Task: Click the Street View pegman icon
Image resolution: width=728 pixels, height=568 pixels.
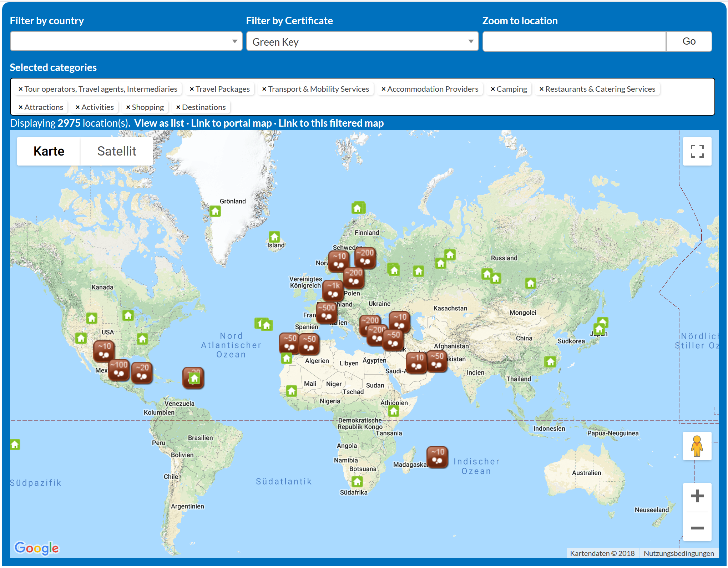Action: pyautogui.click(x=697, y=446)
